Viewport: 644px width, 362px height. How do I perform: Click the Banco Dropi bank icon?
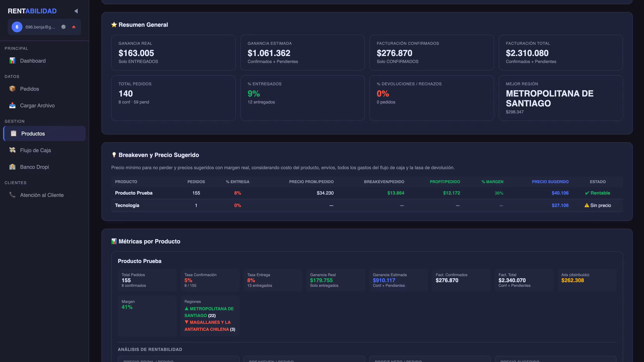(12, 167)
